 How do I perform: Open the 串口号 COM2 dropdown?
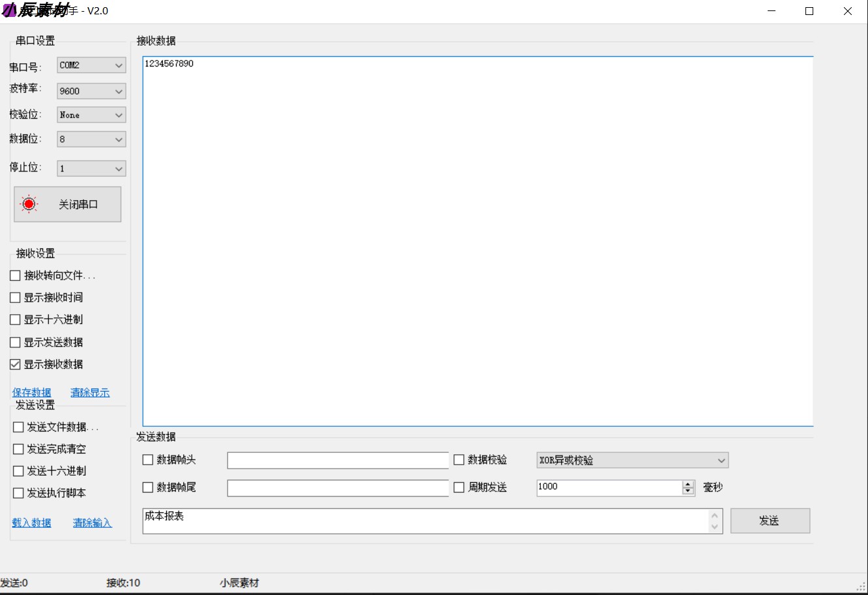click(91, 65)
